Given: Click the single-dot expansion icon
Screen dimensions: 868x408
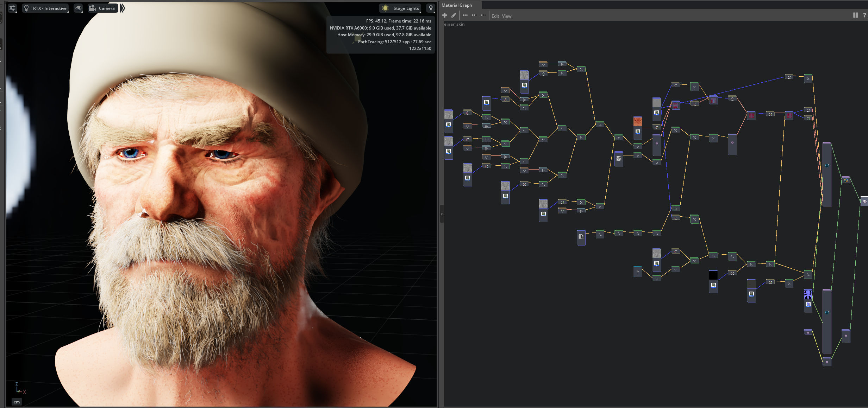Looking at the screenshot, I should (483, 15).
